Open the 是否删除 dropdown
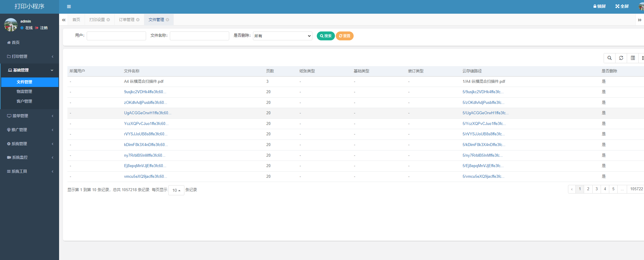The width and height of the screenshot is (644, 260). click(283, 36)
